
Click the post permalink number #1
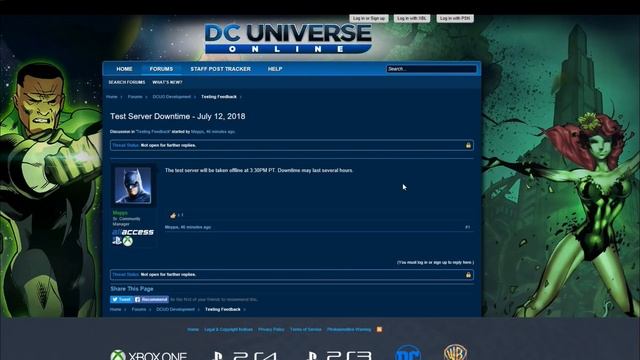(468, 227)
